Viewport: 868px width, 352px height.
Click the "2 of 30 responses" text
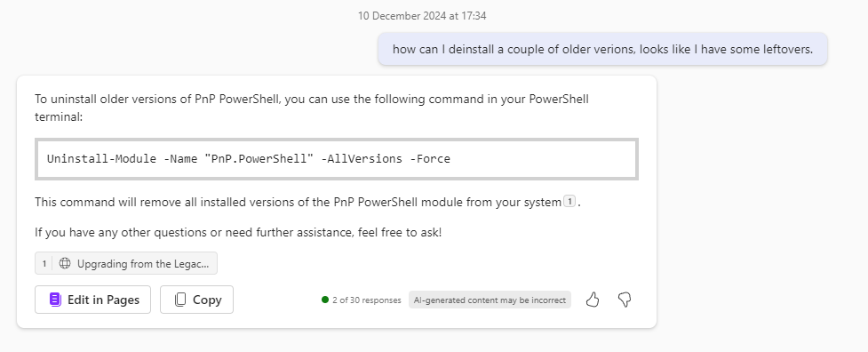pos(366,300)
